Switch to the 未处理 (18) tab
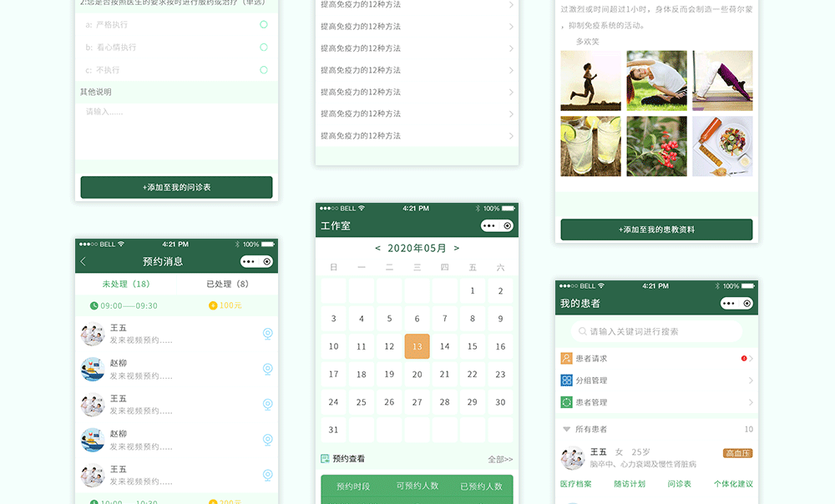This screenshot has height=504, width=835. (x=126, y=284)
